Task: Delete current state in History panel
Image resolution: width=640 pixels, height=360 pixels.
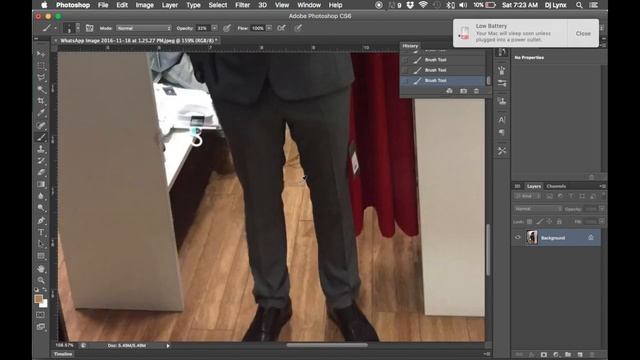Action: 476,91
